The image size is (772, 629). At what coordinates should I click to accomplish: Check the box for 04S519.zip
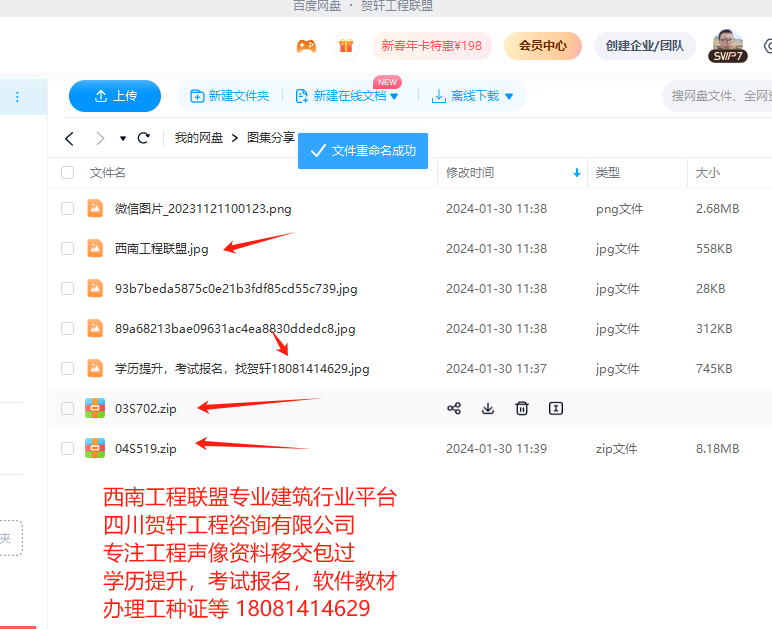67,448
